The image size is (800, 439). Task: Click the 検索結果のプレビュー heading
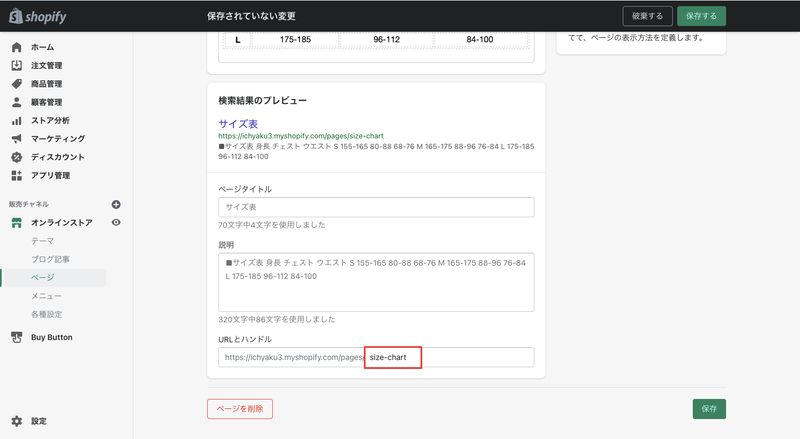click(262, 101)
